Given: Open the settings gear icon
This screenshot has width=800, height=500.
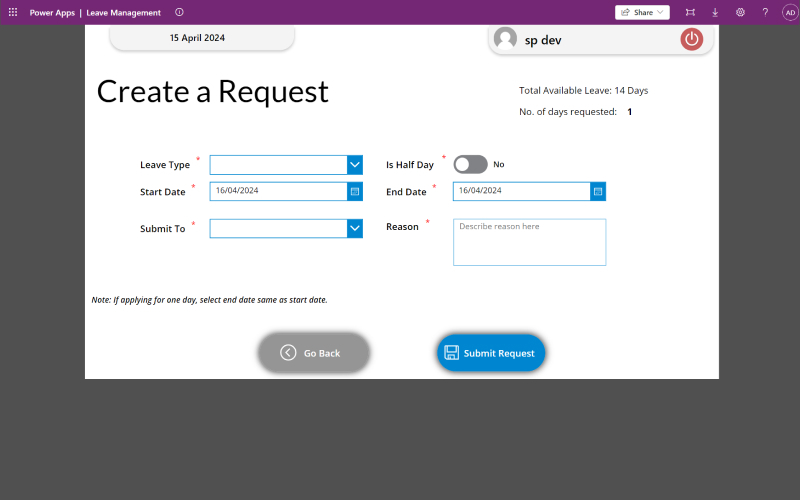Looking at the screenshot, I should (740, 12).
